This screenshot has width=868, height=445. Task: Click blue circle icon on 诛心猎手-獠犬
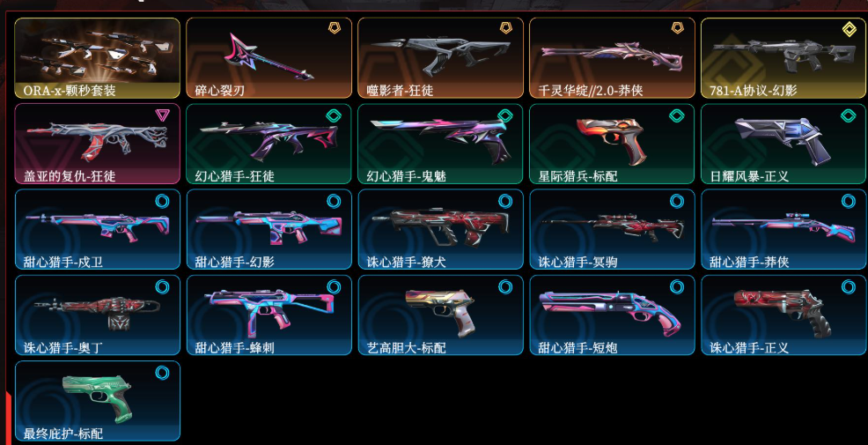(x=505, y=201)
